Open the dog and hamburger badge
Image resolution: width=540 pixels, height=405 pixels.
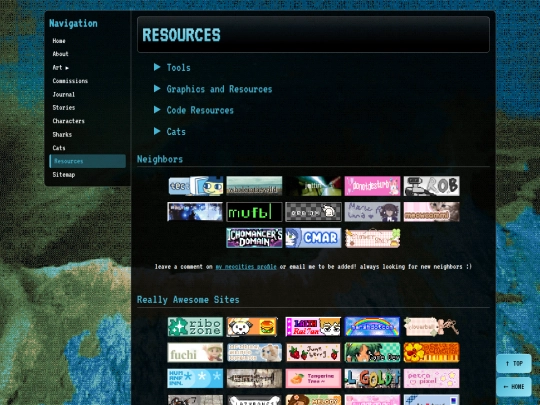[252, 326]
